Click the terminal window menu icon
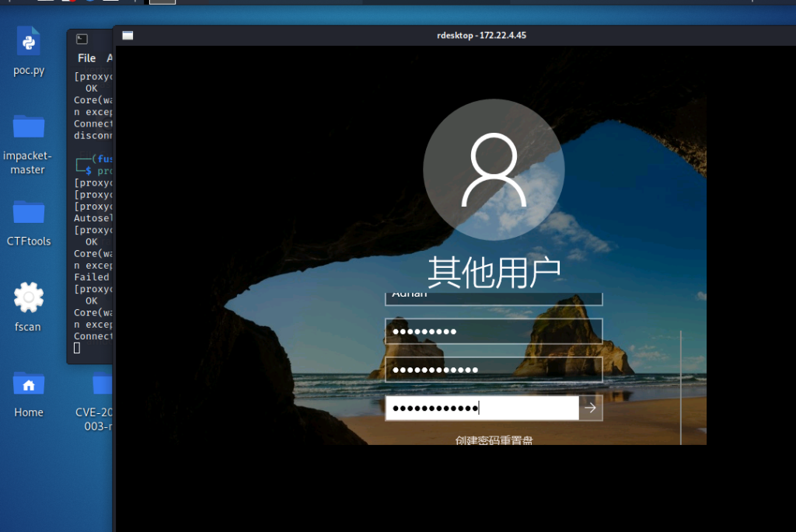This screenshot has width=796, height=532. tap(82, 40)
